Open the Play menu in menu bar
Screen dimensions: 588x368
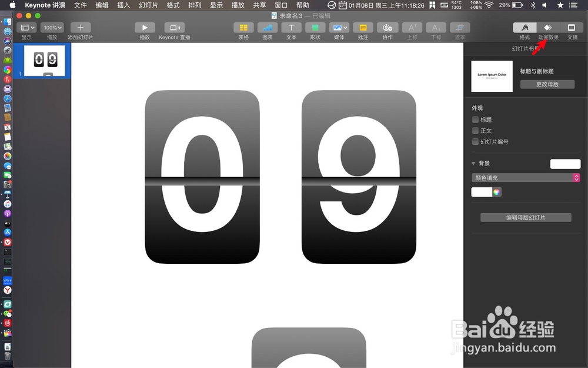238,5
